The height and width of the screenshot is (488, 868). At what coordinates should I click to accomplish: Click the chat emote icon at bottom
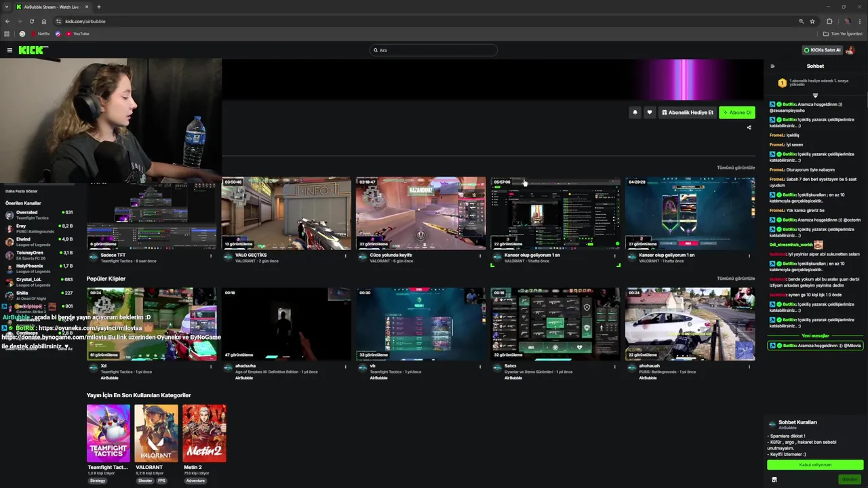(774, 480)
